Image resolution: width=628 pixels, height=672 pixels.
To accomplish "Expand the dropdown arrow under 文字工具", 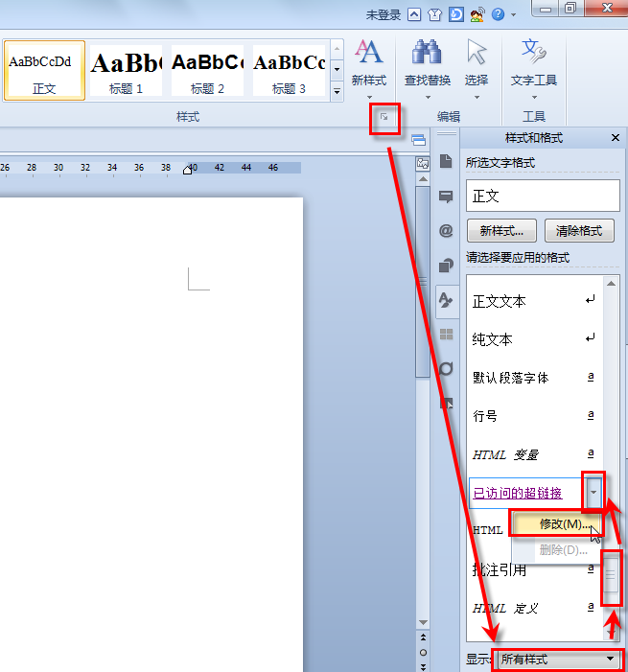I will [x=534, y=97].
